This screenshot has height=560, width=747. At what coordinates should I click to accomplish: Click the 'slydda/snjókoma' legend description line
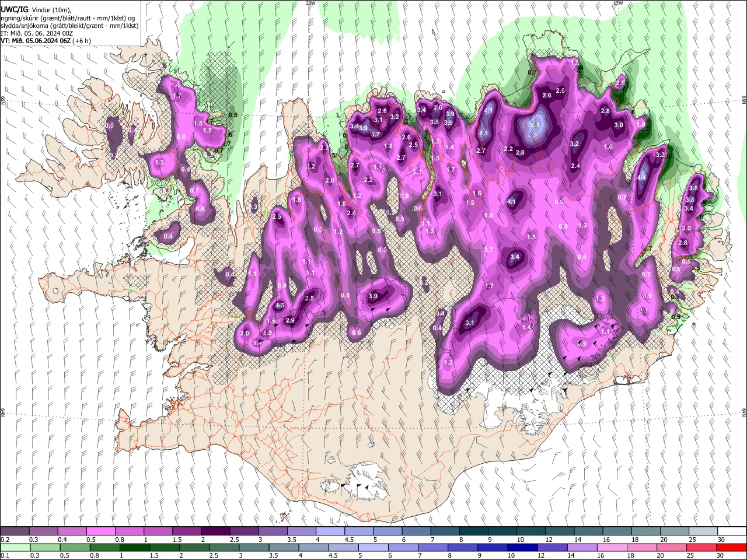click(x=69, y=26)
